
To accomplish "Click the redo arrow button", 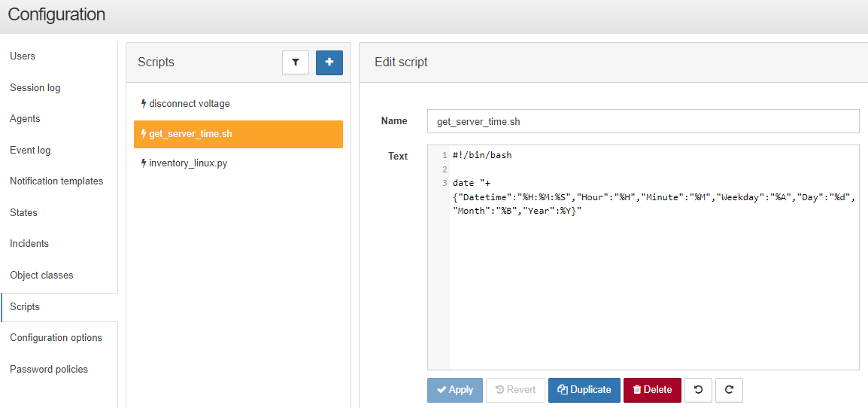I will pos(729,390).
